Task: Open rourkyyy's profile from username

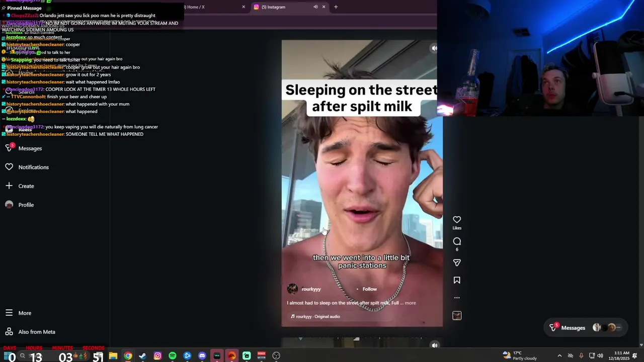Action: (311, 289)
